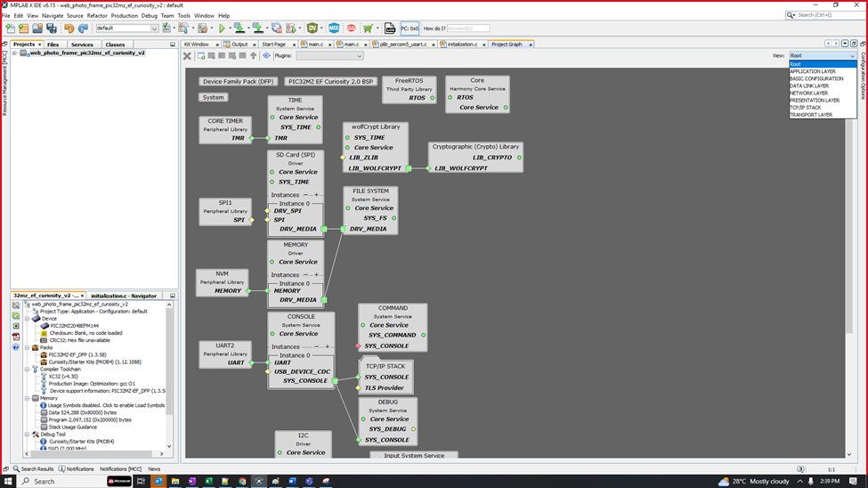Launch MCC with the blue MCC icon
This screenshot has height=488, width=868.
tap(334, 28)
